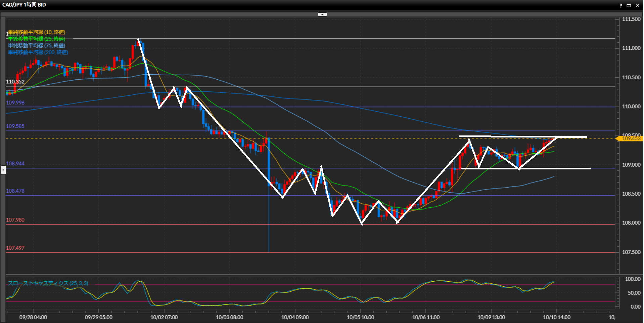Select the 10-period moving average label
This screenshot has height=323, width=644.
click(37, 32)
